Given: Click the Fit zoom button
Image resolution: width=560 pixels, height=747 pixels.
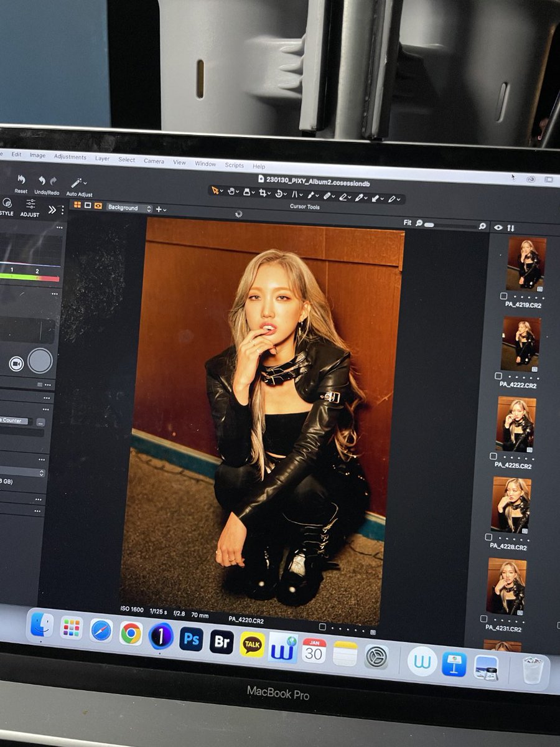Looking at the screenshot, I should 407,222.
